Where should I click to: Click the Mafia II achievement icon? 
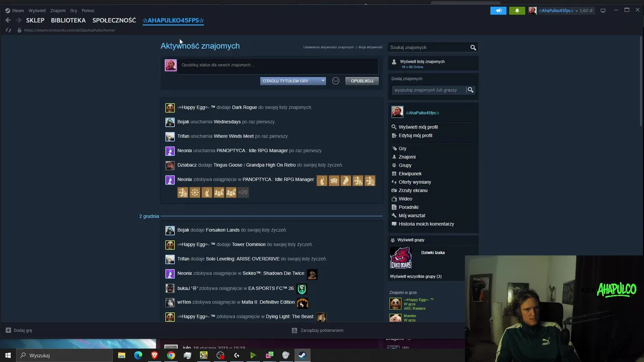tap(302, 303)
